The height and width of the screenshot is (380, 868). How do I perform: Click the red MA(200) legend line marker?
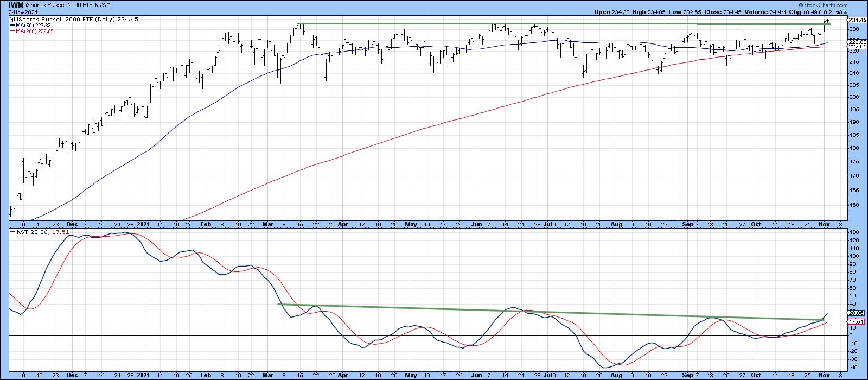coord(12,31)
